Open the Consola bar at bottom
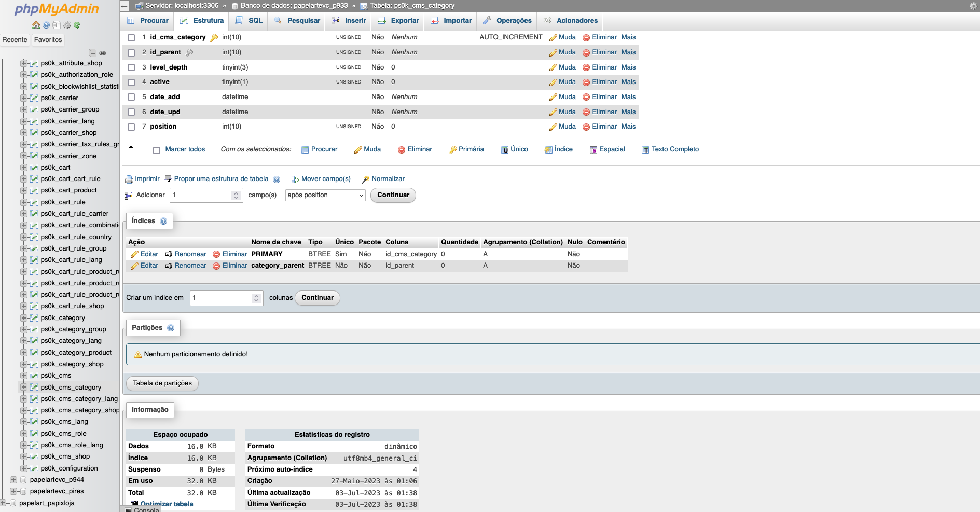This screenshot has width=980, height=512. tap(142, 509)
